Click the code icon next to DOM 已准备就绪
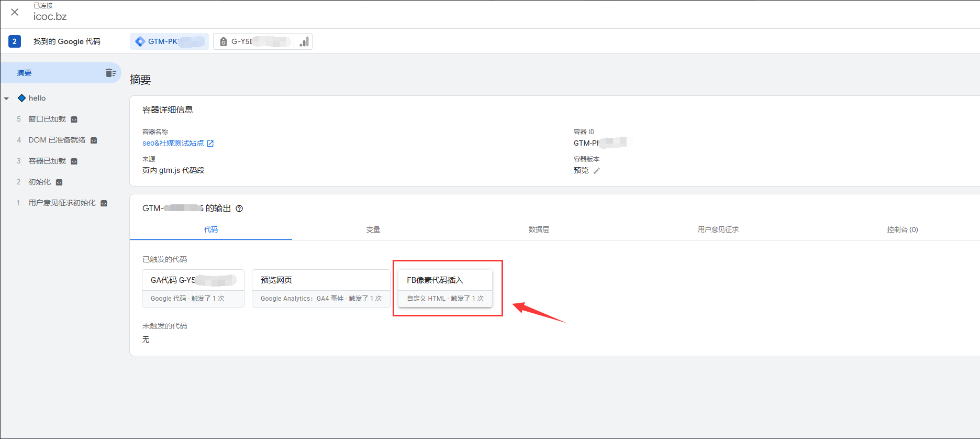Screen dimensions: 980x439 94,140
